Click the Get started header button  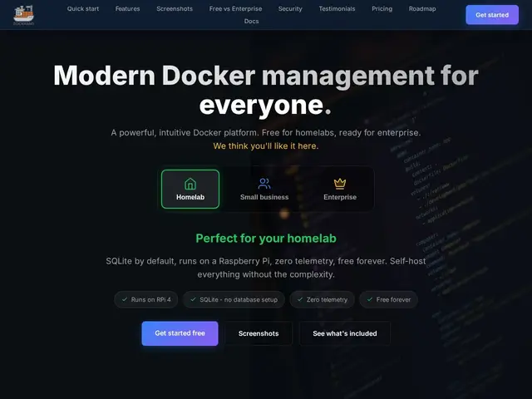click(x=492, y=15)
